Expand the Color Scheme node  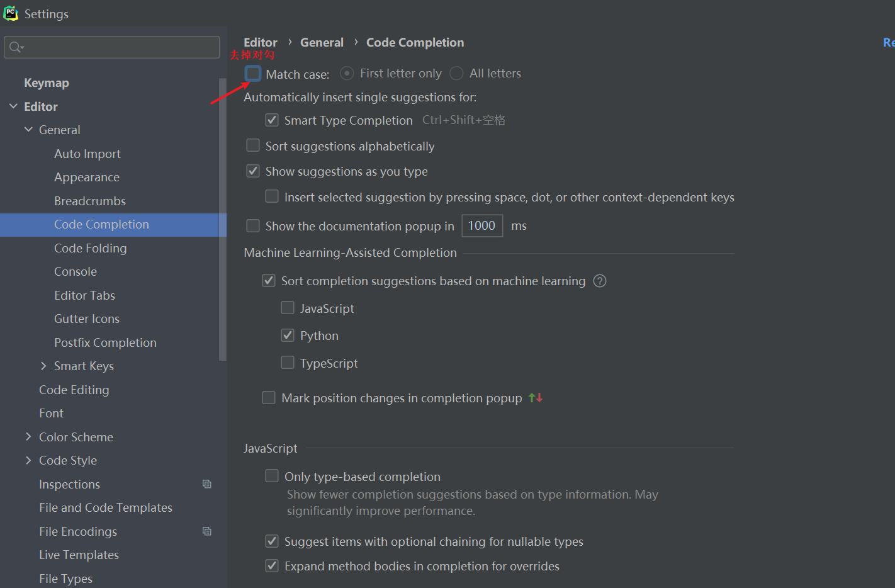(28, 437)
